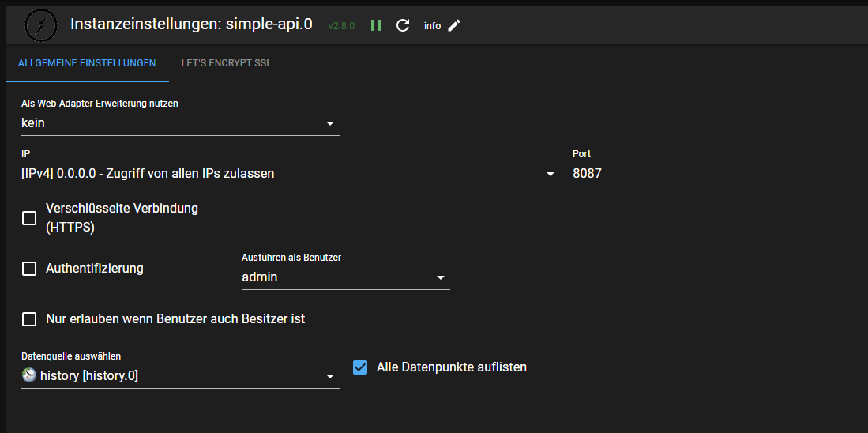This screenshot has height=433, width=868.
Task: Enable Verschlüsselte Verbindung (HTTPS) checkbox
Action: [x=29, y=218]
